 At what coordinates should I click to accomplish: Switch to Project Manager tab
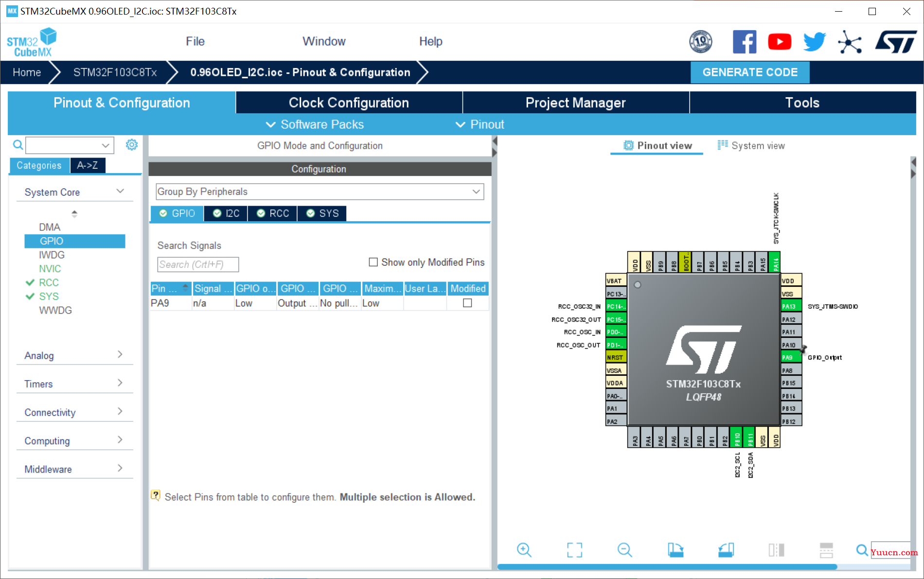576,103
